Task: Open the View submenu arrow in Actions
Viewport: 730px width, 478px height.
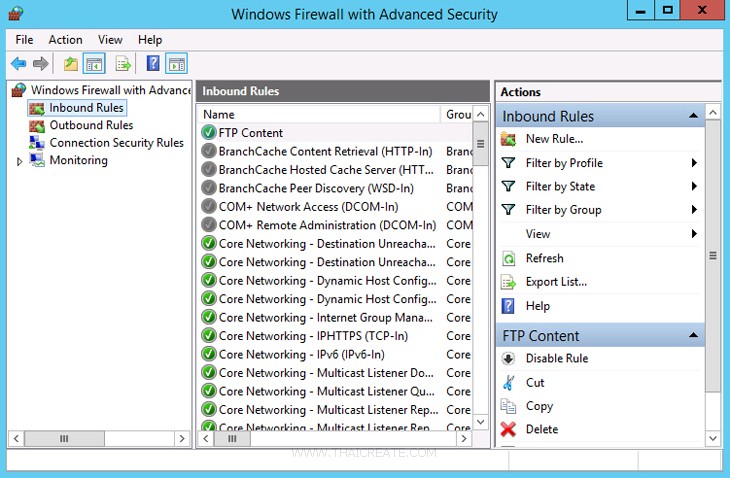Action: tap(694, 234)
